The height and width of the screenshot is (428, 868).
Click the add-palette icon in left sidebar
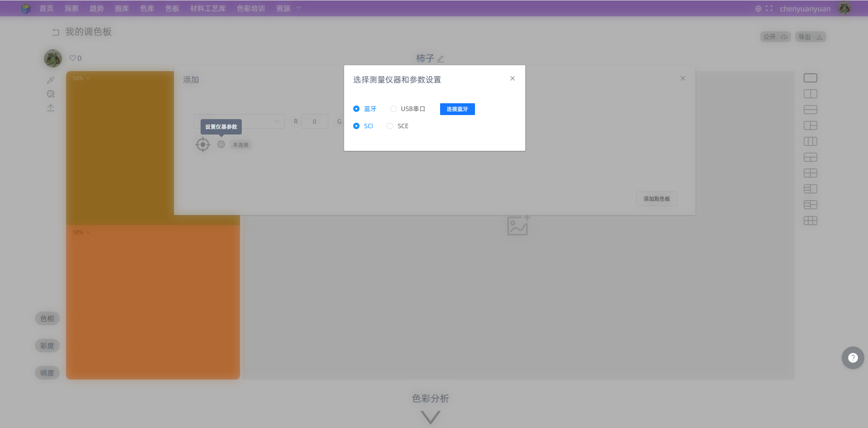point(51,94)
